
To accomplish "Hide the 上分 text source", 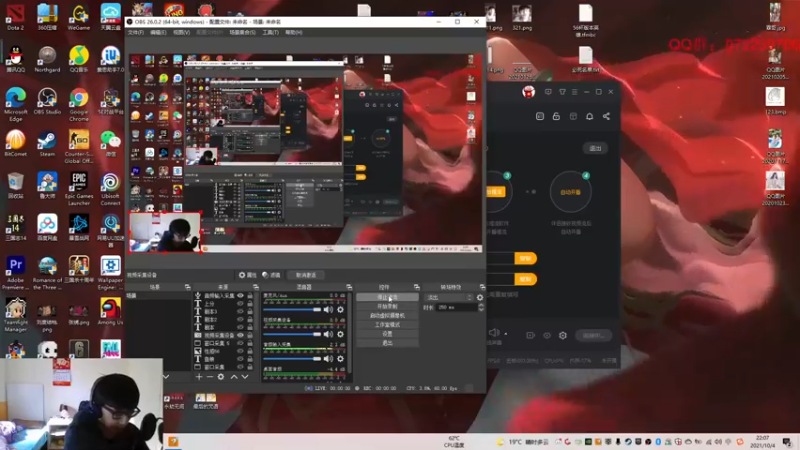I will 240,304.
